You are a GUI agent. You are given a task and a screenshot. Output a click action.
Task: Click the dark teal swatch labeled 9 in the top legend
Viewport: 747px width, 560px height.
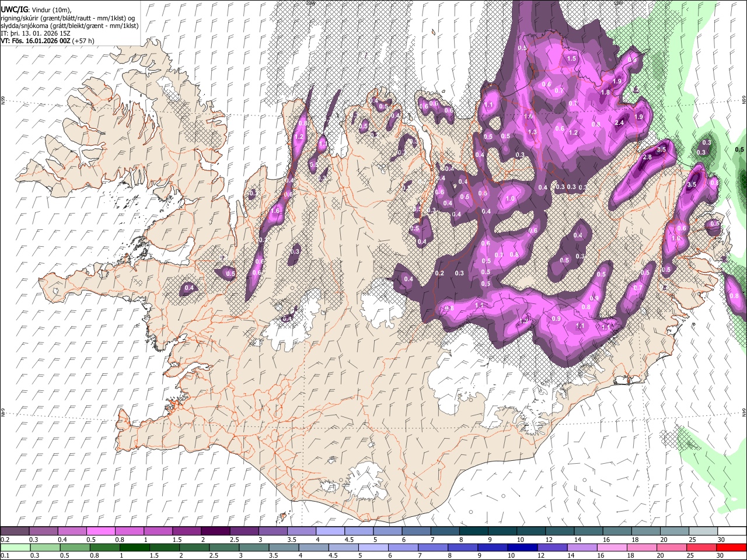point(502,531)
